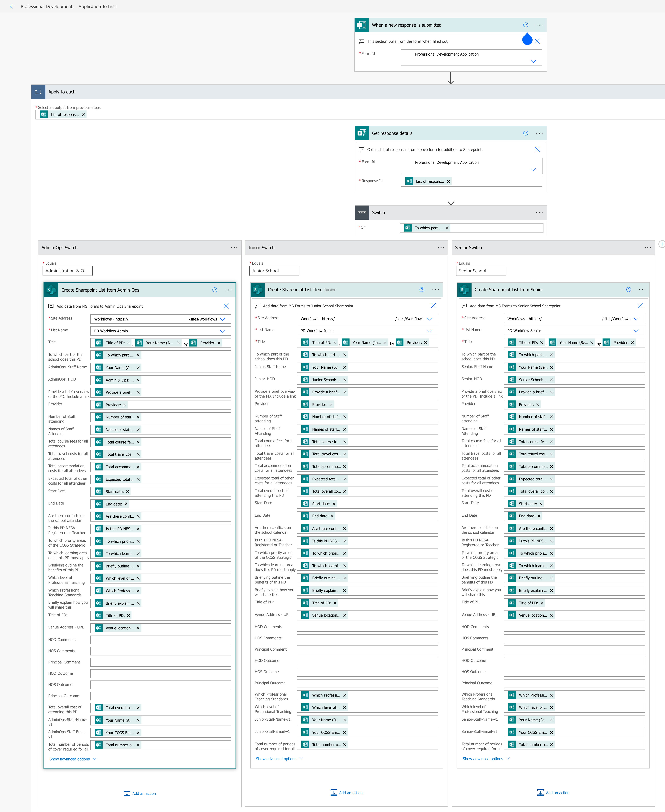The width and height of the screenshot is (665, 812).
Task: Open Senior Switch ellipsis menu
Action: (x=648, y=247)
